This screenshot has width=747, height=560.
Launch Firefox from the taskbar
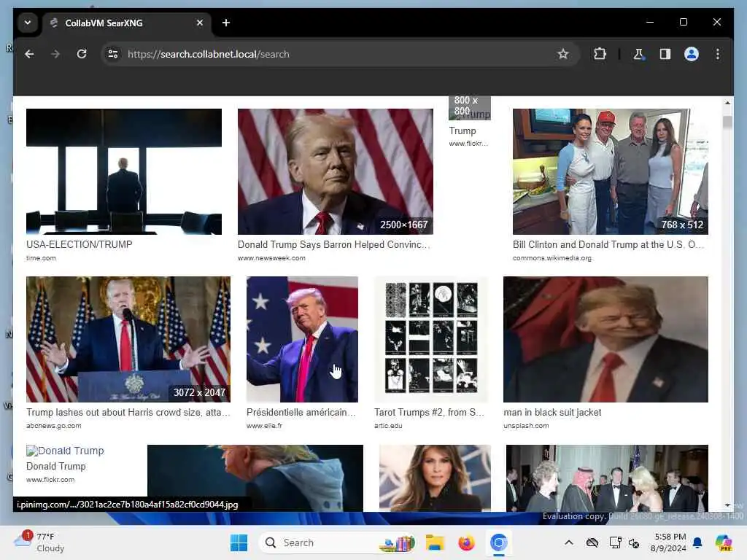[x=466, y=542]
